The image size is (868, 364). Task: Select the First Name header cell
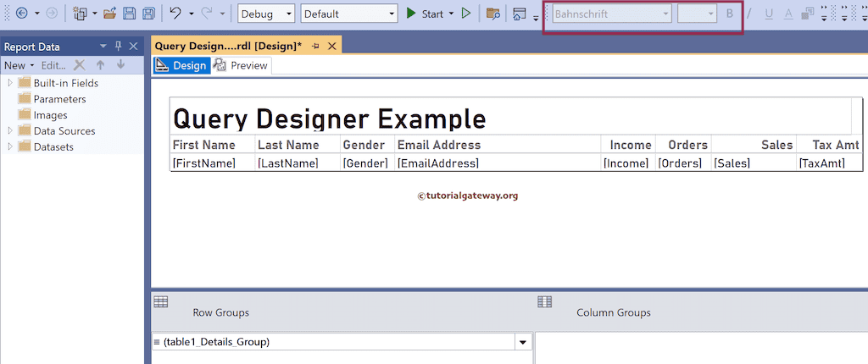coord(213,145)
